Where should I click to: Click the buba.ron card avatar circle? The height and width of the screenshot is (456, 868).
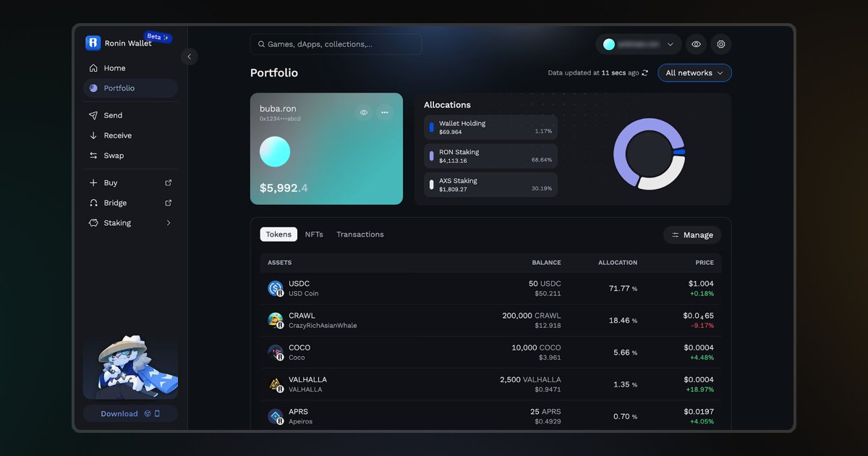[275, 152]
